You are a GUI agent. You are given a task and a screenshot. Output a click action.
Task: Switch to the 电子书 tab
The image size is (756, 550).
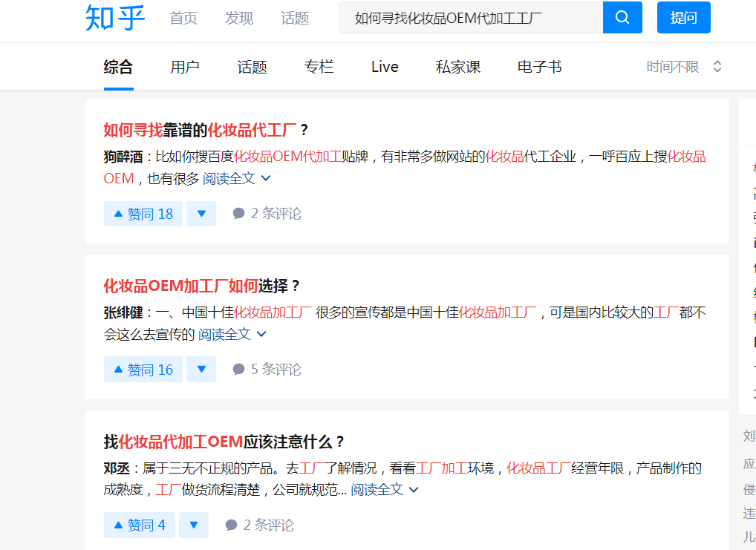click(539, 66)
